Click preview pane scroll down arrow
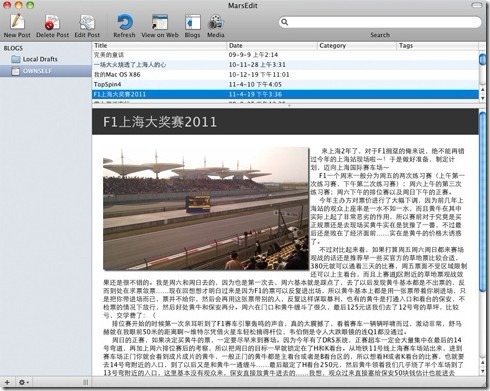Image resolution: width=490 pixels, height=391 pixels. (482, 371)
